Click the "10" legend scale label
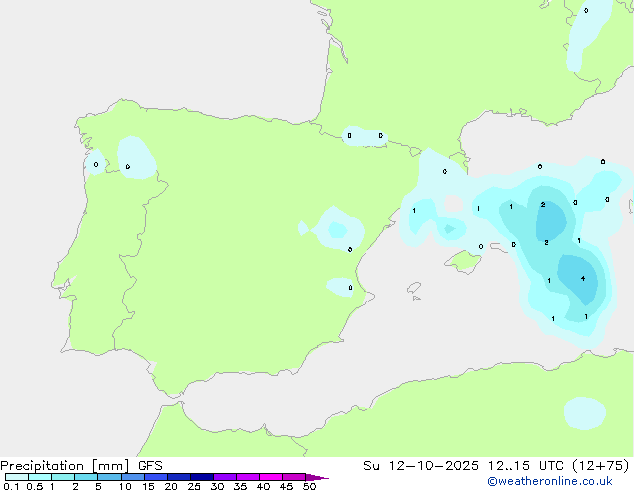 click(x=125, y=486)
